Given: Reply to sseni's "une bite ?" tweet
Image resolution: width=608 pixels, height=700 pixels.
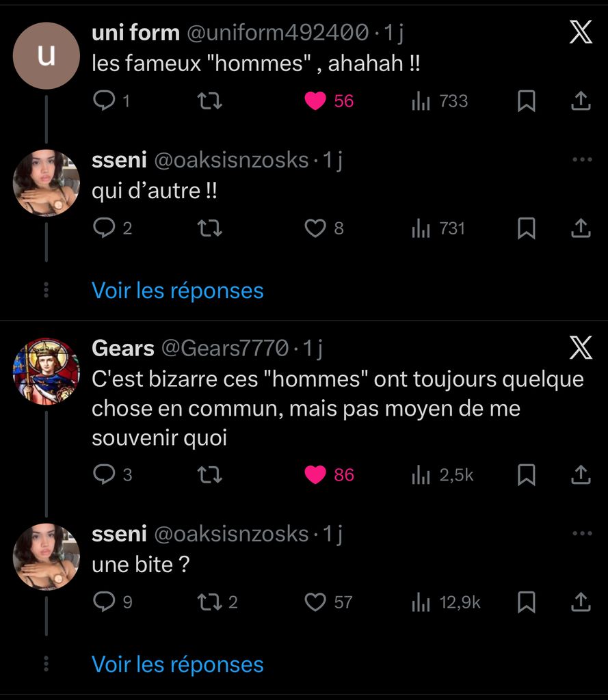Looking at the screenshot, I should click(104, 602).
